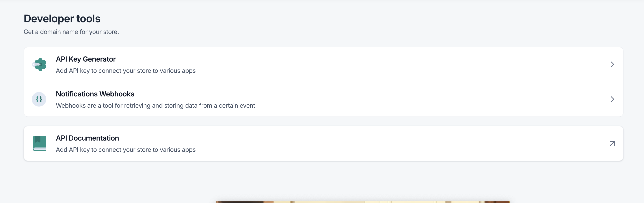Select the API Key Generator puzzle icon
The width and height of the screenshot is (644, 203).
click(39, 64)
